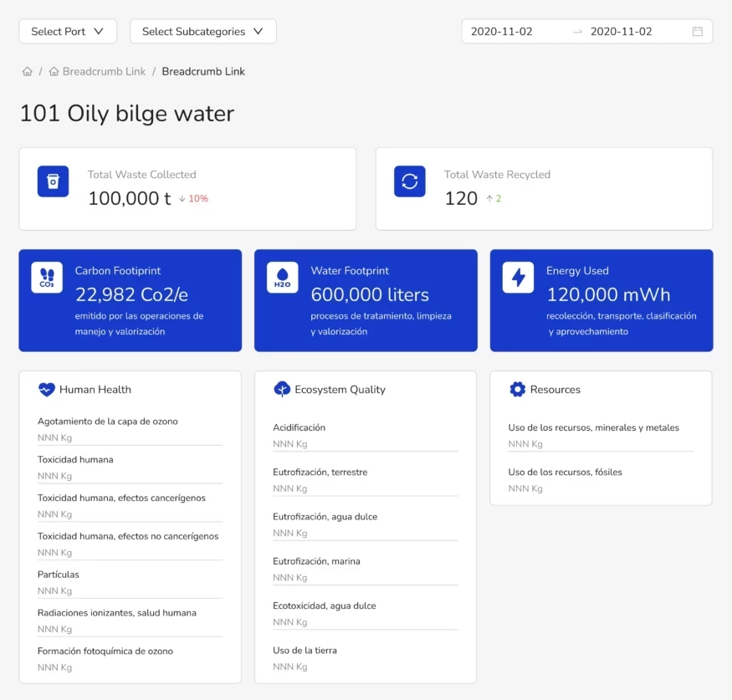This screenshot has height=700, width=732.
Task: Click the Acidificación metric row
Action: [x=365, y=436]
